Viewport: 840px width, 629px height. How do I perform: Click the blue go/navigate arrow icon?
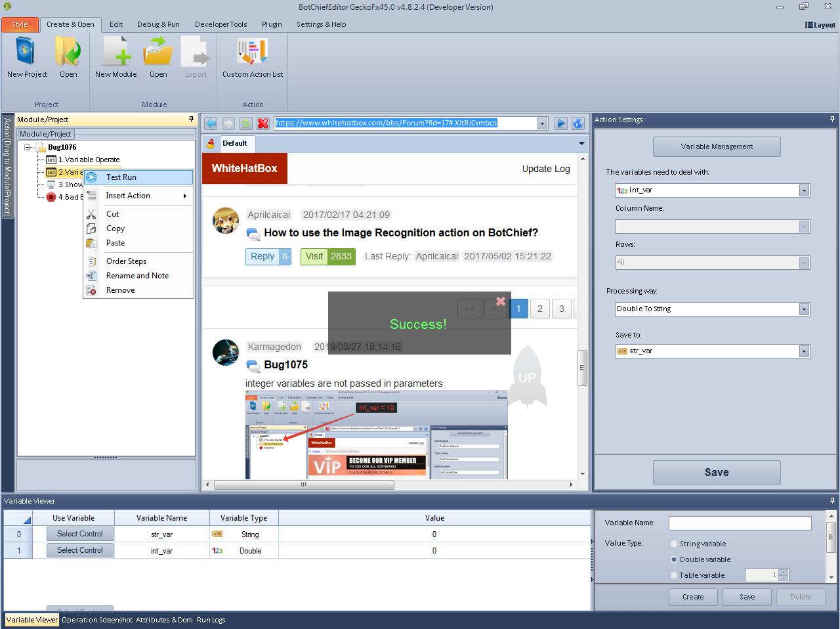click(x=560, y=123)
